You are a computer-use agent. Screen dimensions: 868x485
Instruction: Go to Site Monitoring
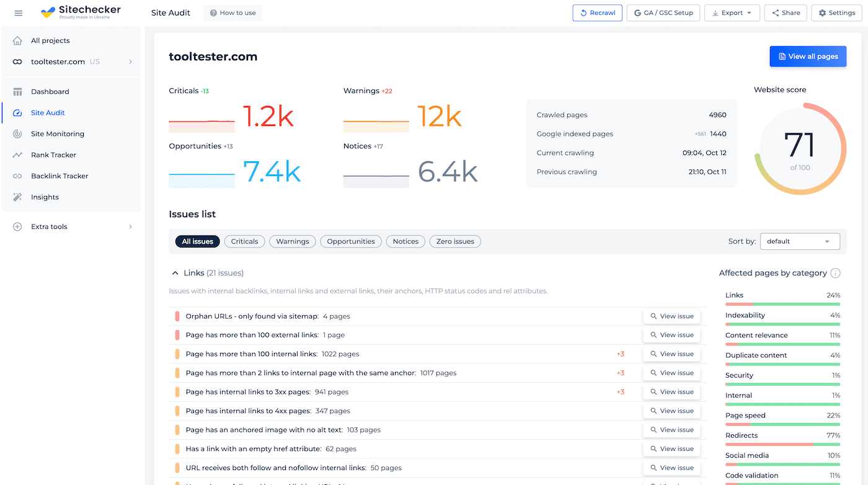coord(71,134)
